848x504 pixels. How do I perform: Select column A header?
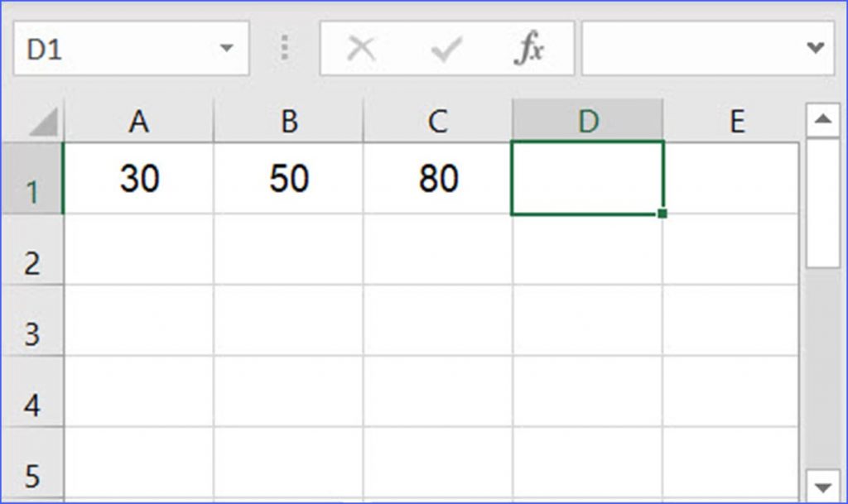point(139,119)
